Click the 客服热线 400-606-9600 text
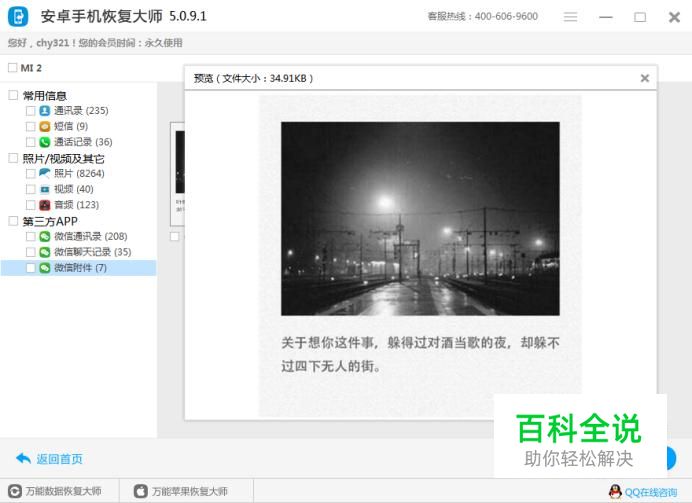Screen dimensions: 692x503 pyautogui.click(x=483, y=16)
